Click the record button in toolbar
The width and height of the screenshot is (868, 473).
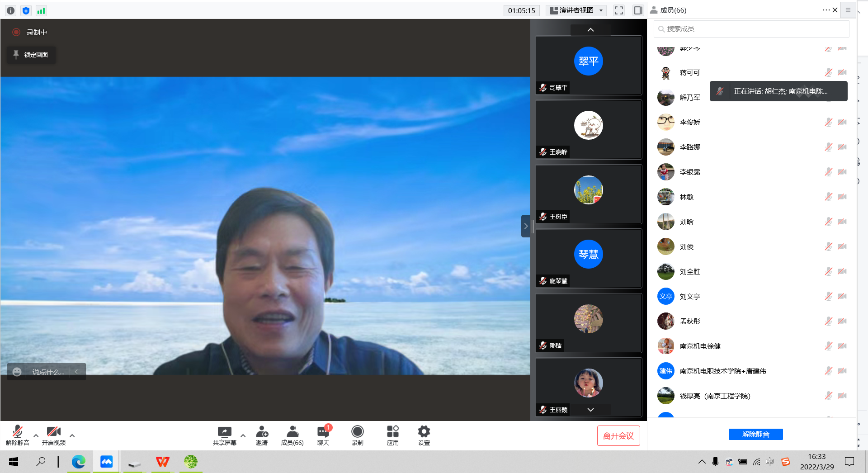pos(357,435)
